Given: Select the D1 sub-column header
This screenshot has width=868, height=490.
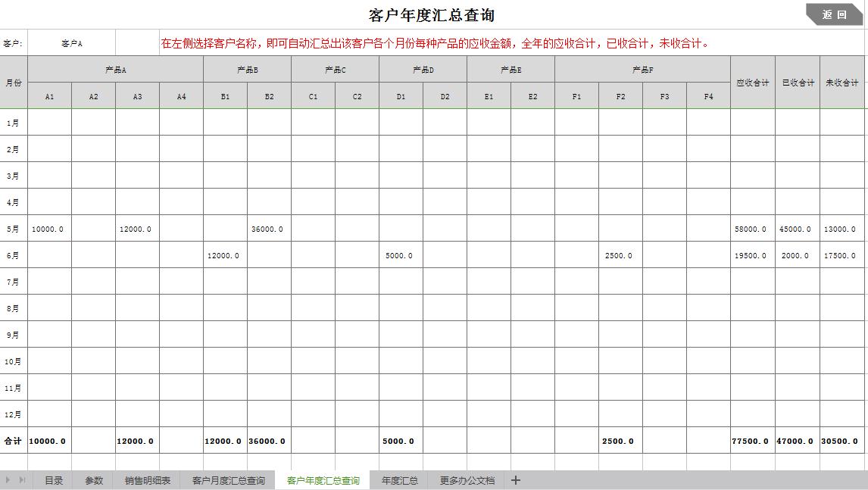Looking at the screenshot, I should [x=401, y=96].
